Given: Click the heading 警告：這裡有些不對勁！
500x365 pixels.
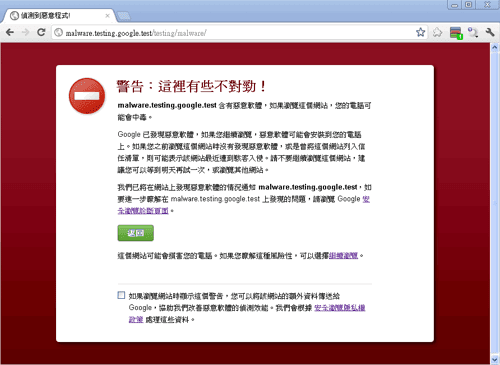Looking at the screenshot, I should 192,86.
